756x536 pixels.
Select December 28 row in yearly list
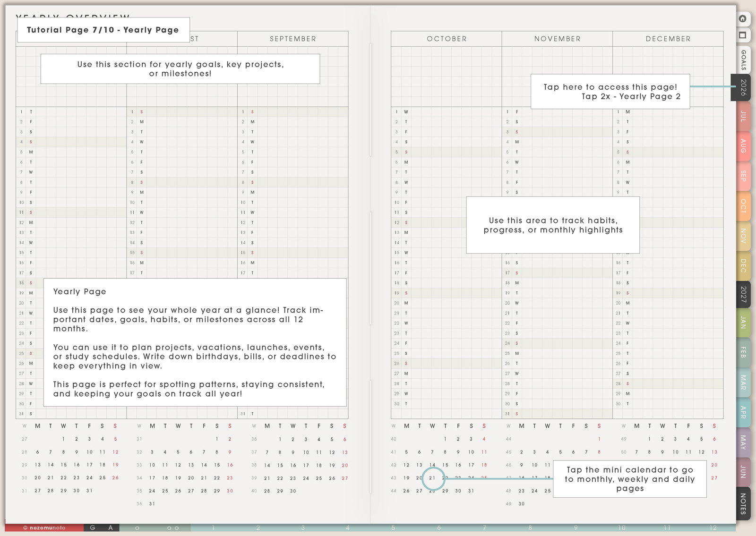click(668, 383)
